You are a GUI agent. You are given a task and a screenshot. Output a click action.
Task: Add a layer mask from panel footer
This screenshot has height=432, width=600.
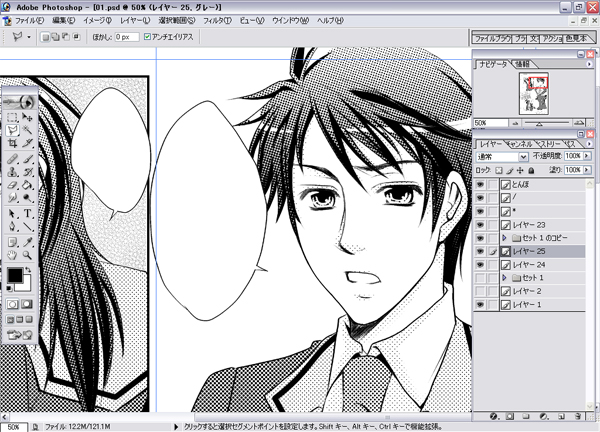pyautogui.click(x=510, y=416)
